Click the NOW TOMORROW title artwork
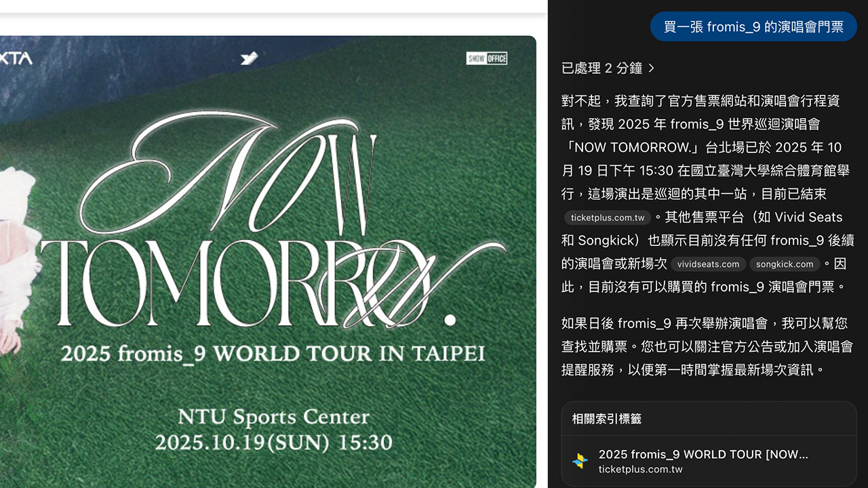 click(x=271, y=224)
